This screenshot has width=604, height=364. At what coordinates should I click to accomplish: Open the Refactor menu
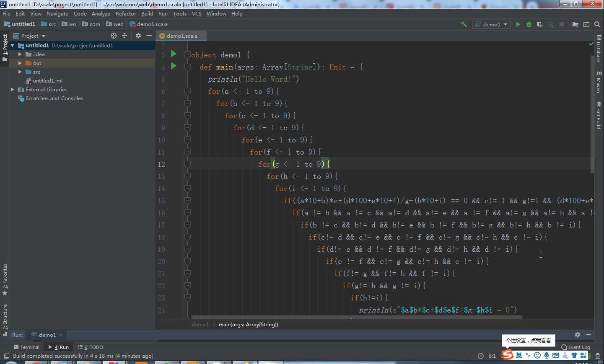(x=126, y=13)
